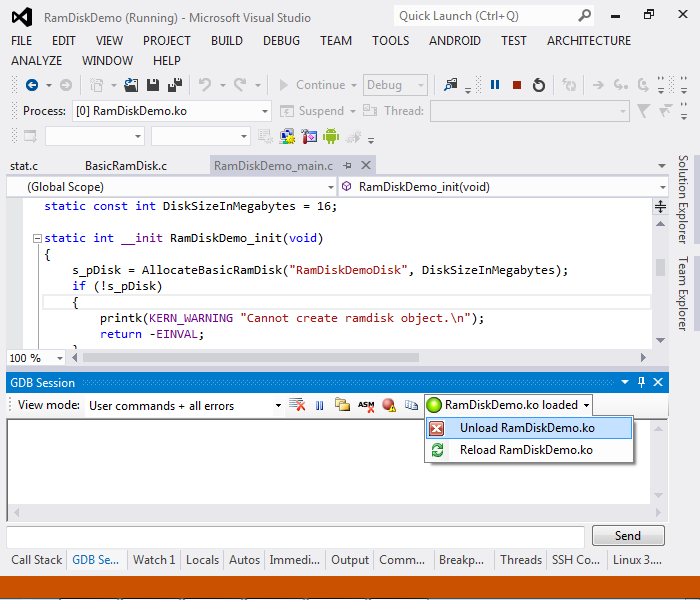Screen dimensions: 700x600
Task: Open the TOOLS menu
Action: [391, 41]
